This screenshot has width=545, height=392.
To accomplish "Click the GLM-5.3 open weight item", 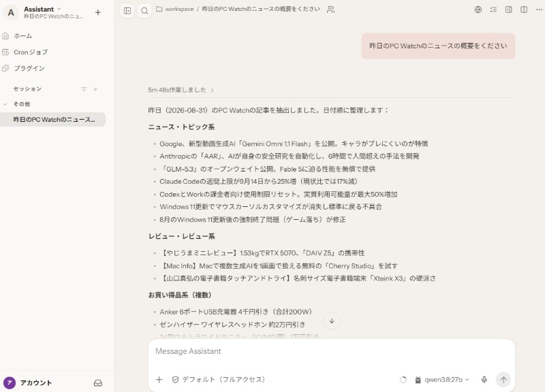I will 268,169.
